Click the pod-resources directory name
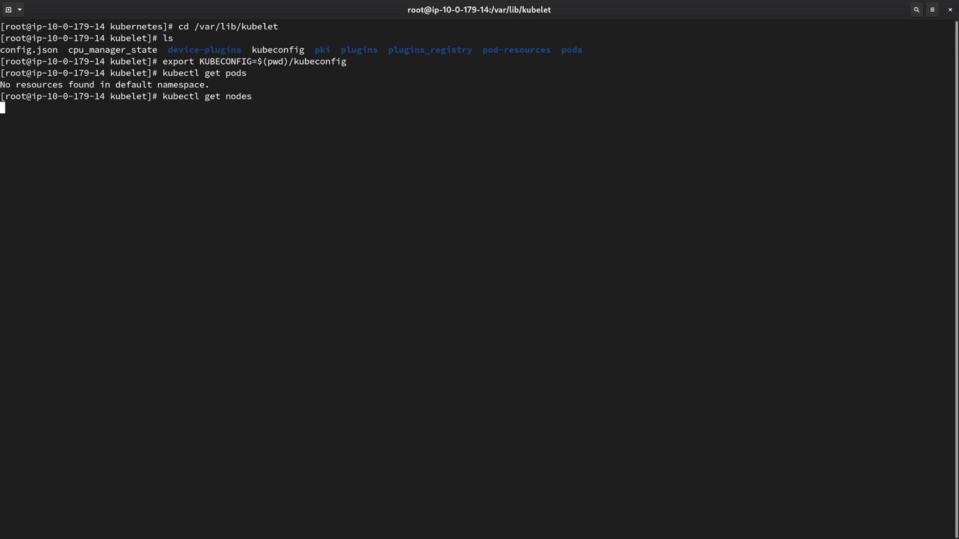The image size is (959, 539). click(x=516, y=50)
